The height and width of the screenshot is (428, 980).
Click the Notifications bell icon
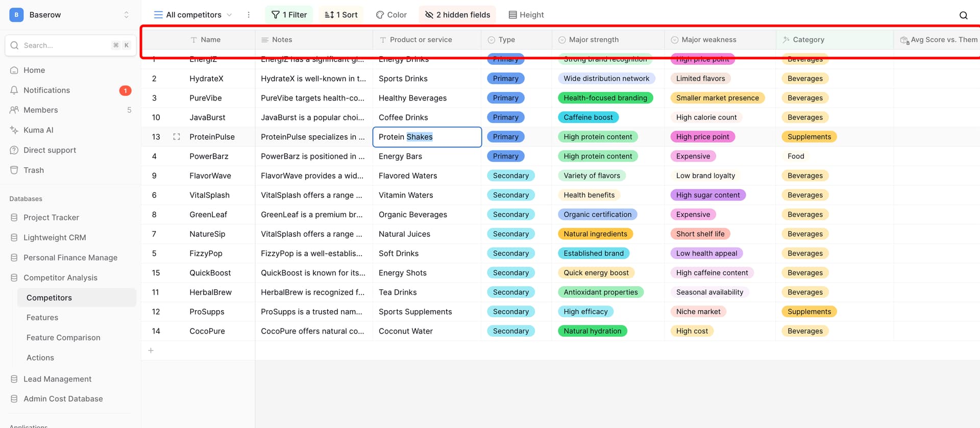[14, 90]
